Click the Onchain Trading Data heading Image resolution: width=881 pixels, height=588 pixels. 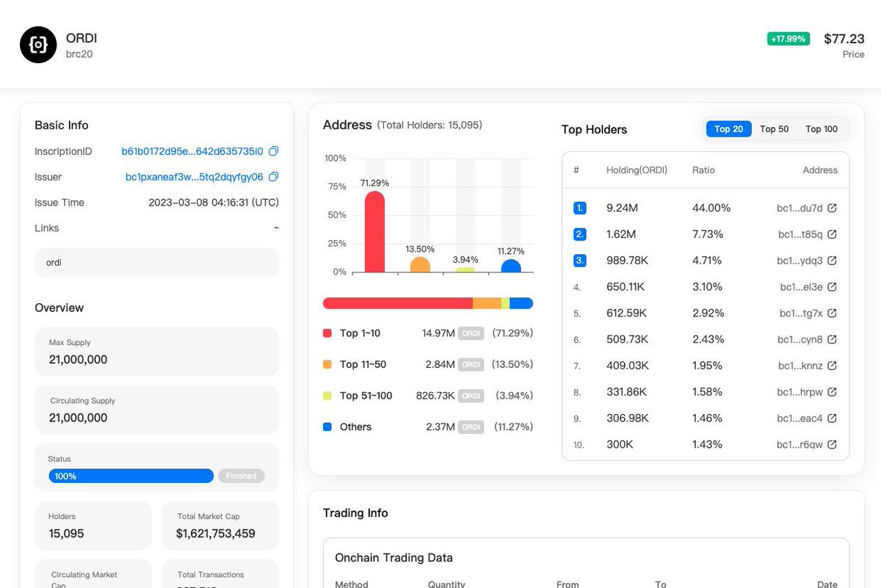(x=394, y=558)
